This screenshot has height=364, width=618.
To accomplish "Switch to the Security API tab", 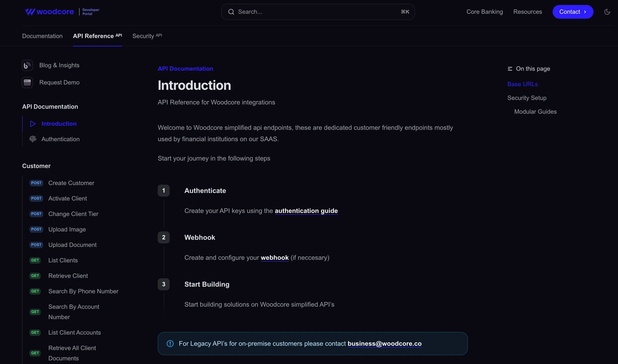I will click(x=147, y=36).
